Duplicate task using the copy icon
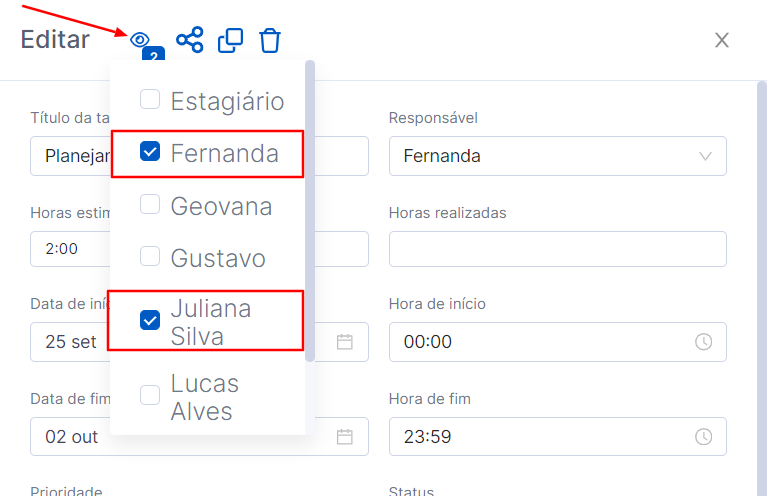The height and width of the screenshot is (496, 767). point(230,40)
